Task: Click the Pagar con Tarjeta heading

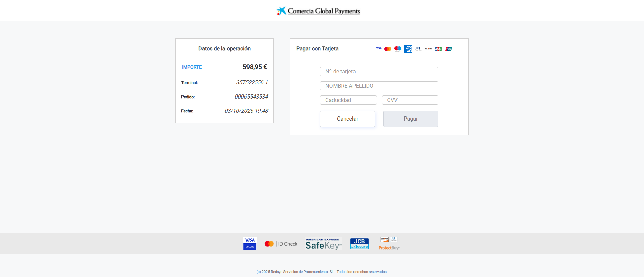Action: [x=317, y=49]
